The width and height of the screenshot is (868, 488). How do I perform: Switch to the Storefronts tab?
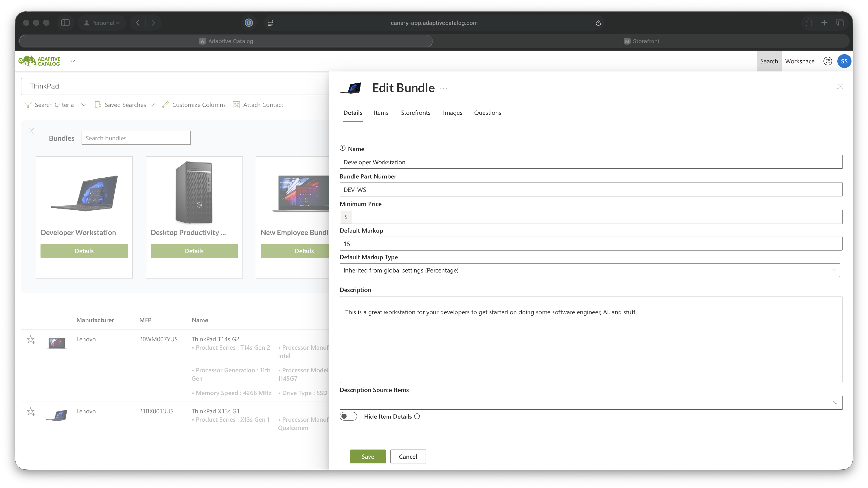click(415, 113)
